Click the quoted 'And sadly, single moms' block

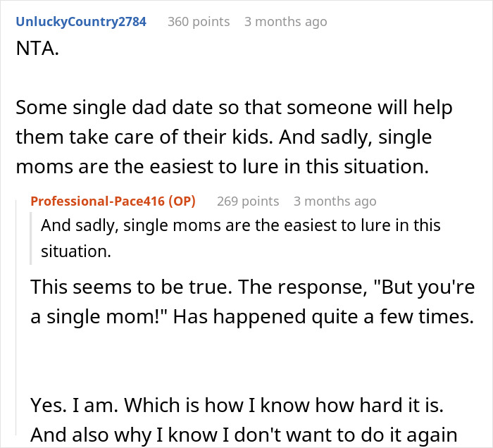[x=239, y=225]
